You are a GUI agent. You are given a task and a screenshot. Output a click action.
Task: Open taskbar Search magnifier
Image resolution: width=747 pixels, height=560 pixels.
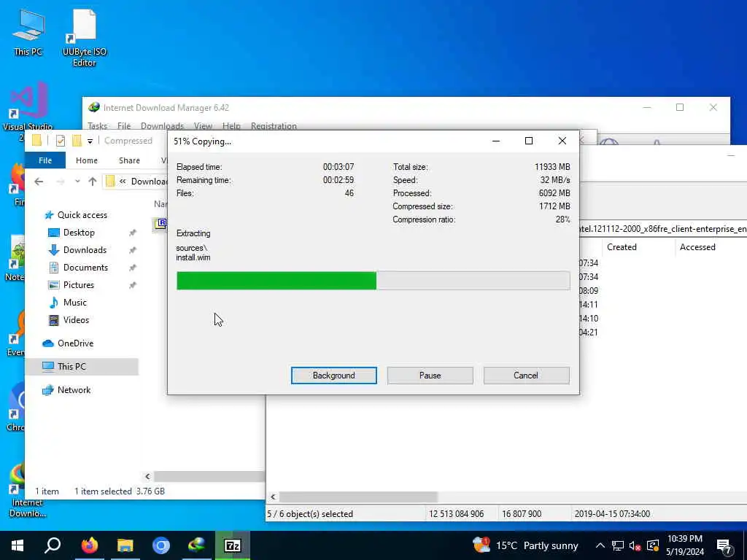pyautogui.click(x=53, y=545)
